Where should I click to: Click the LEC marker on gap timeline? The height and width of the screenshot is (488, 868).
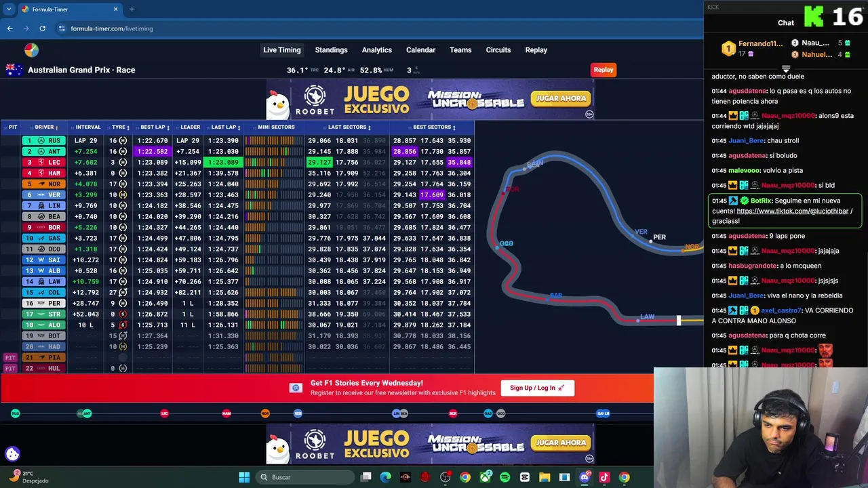click(164, 413)
